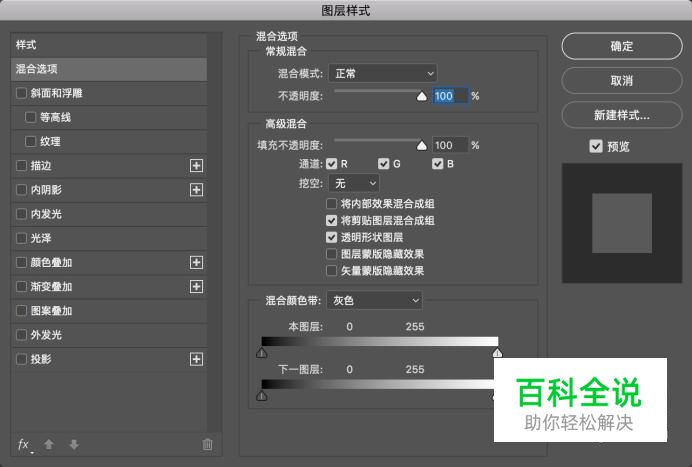Image resolution: width=692 pixels, height=467 pixels.
Task: Click the plus icon next to 描边
Action: (196, 166)
